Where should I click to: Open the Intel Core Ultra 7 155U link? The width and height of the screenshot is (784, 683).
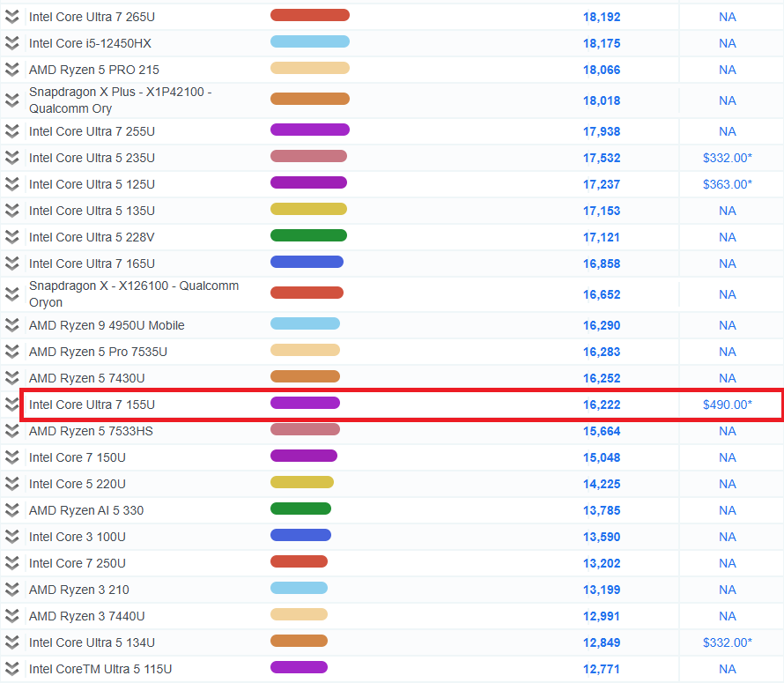[92, 405]
